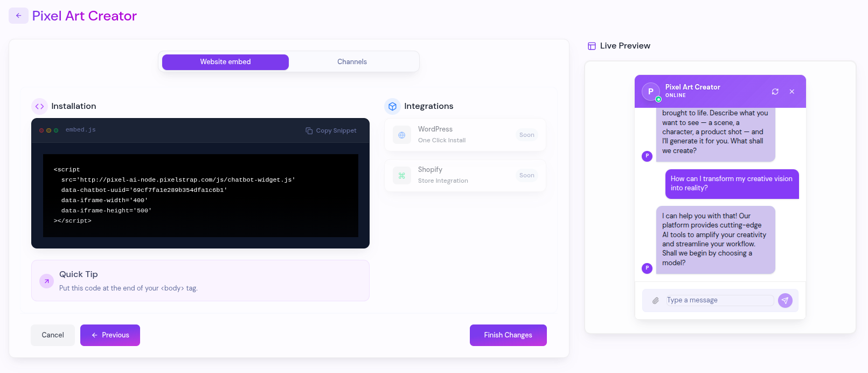Click the Live Preview layout icon
Screen dimensions: 868x373
[592, 46]
